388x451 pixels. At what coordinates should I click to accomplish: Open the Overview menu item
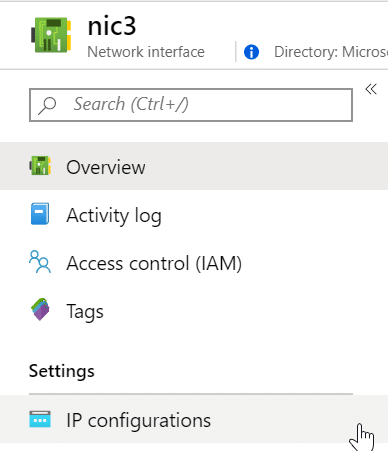coord(194,166)
